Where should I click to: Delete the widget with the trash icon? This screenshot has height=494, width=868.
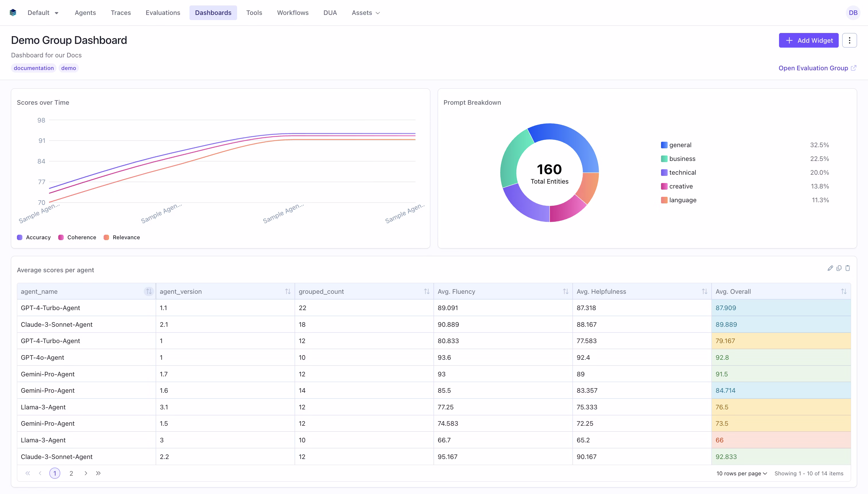coord(847,268)
